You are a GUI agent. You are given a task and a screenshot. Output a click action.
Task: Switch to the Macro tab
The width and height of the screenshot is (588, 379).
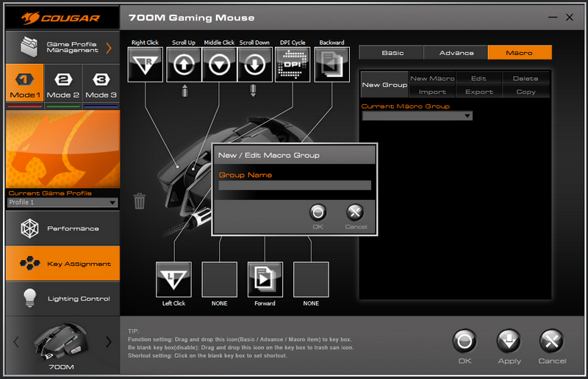520,52
